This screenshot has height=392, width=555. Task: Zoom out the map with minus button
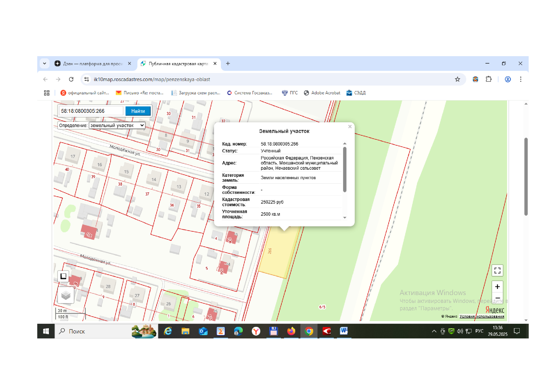pos(497,298)
